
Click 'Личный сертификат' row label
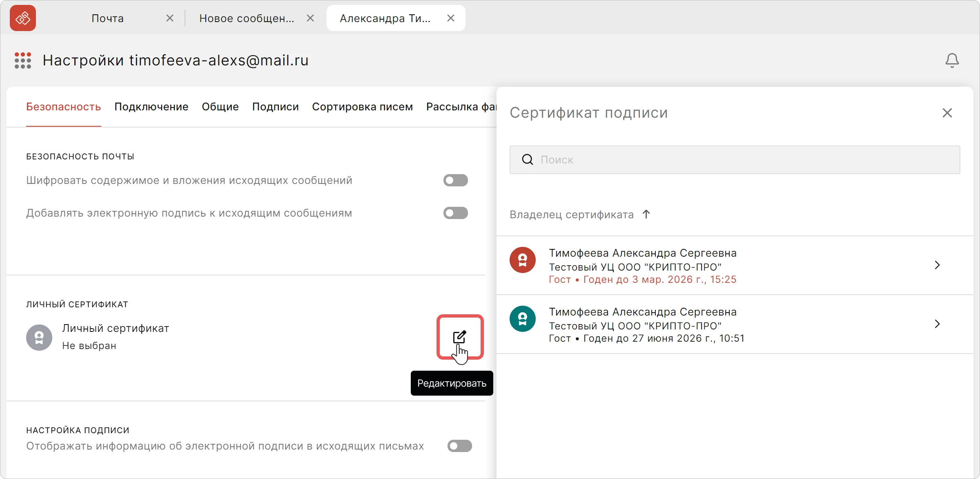116,328
